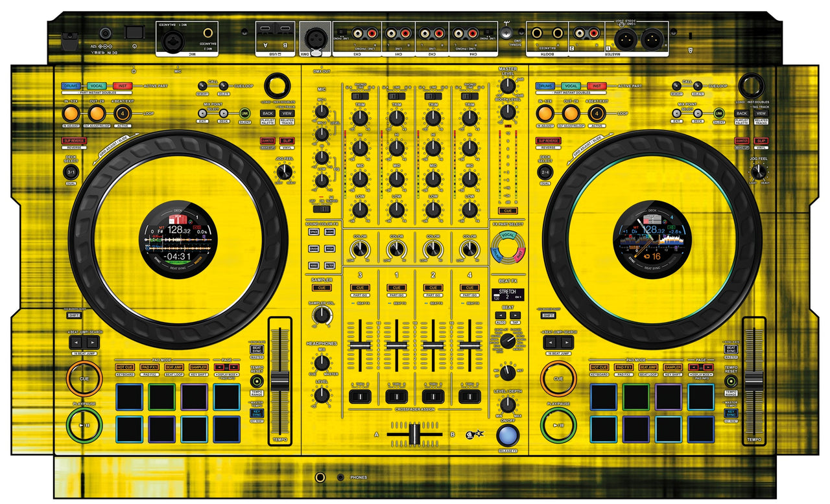Click channel 1 headphone CUE button
830x504 pixels.
click(396, 287)
